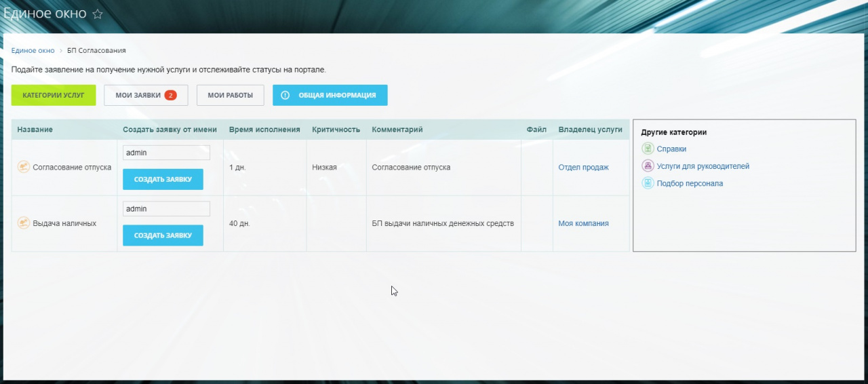Viewport: 868px width, 384px height.
Task: Select the Выдача наличных service name
Action: pos(64,223)
